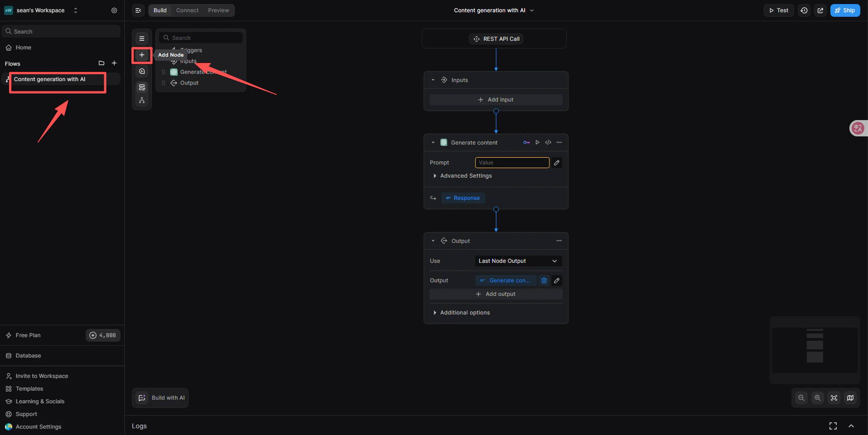
Task: View code for Generate content node
Action: (548, 142)
